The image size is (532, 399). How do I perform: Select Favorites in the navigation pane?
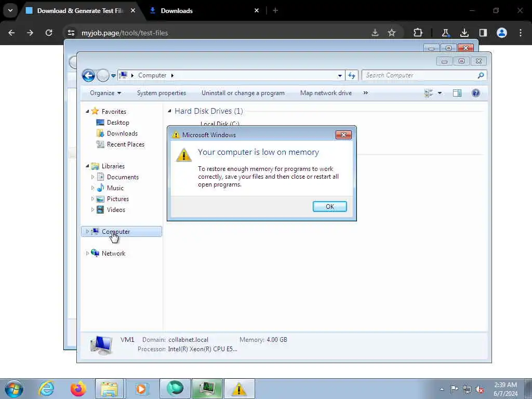(114, 112)
